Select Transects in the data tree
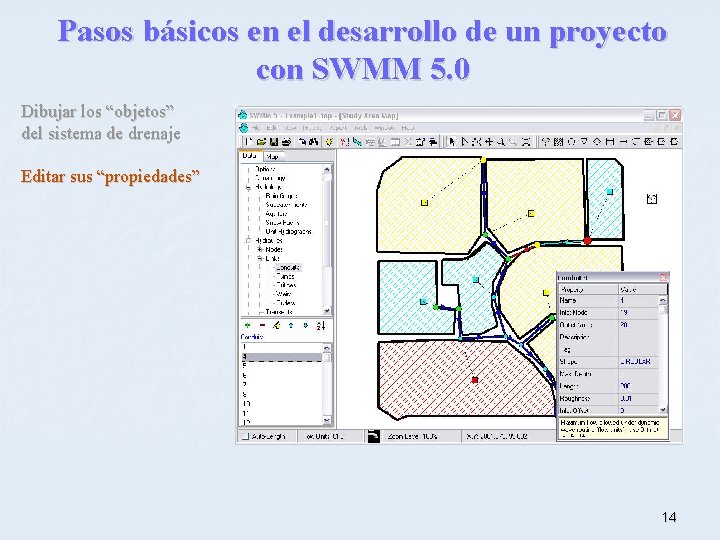The height and width of the screenshot is (540, 720). [279, 312]
